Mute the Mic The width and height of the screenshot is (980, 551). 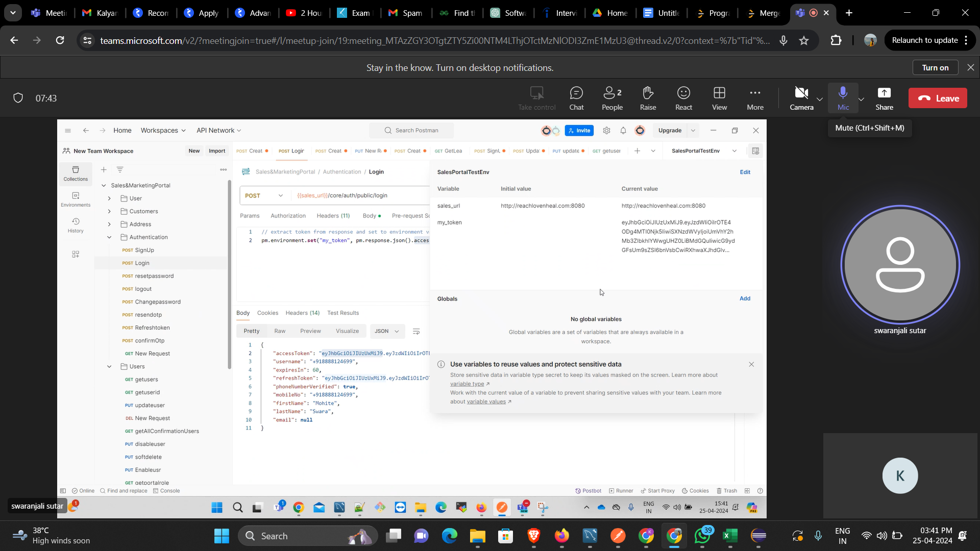point(843,98)
